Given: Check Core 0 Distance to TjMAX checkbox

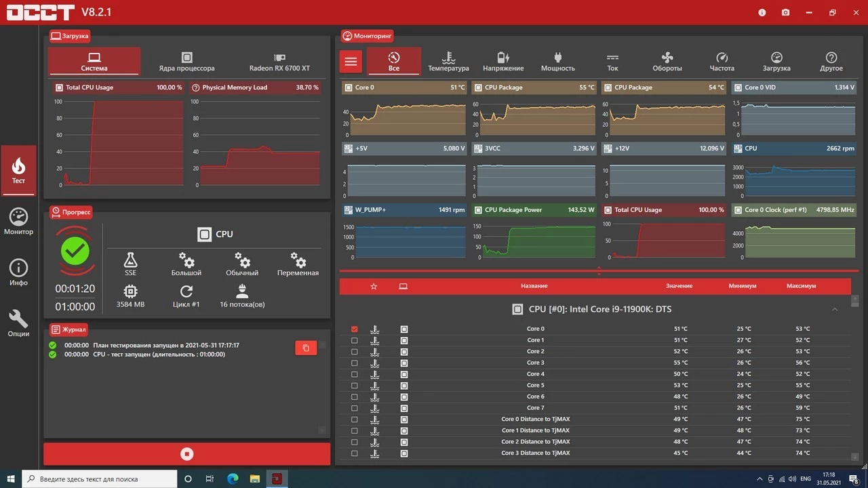Looking at the screenshot, I should click(x=354, y=420).
